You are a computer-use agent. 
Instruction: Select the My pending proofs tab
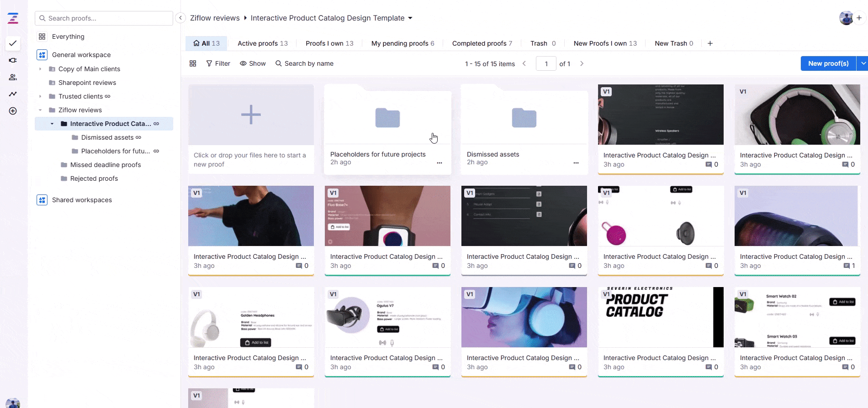(x=402, y=43)
